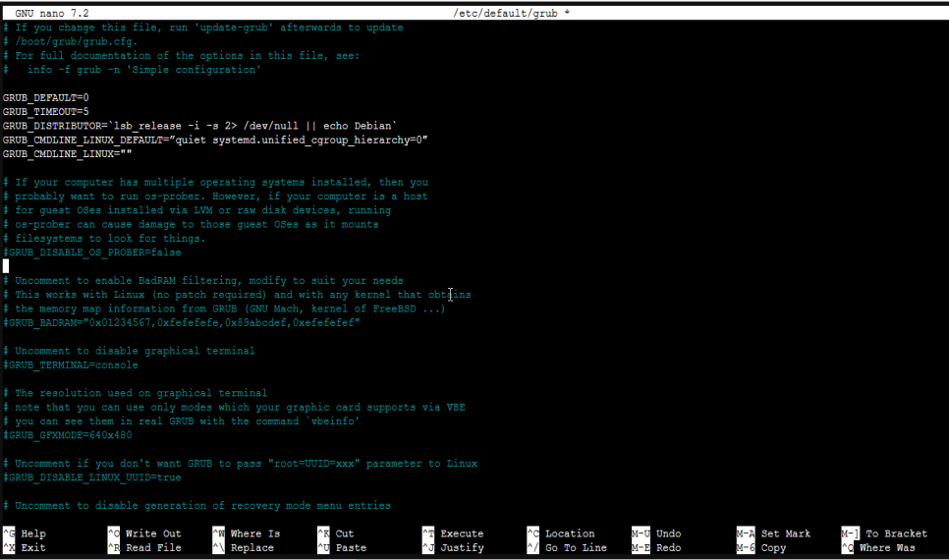Select the Write Out shortcut
This screenshot has height=560, width=949.
point(152,533)
